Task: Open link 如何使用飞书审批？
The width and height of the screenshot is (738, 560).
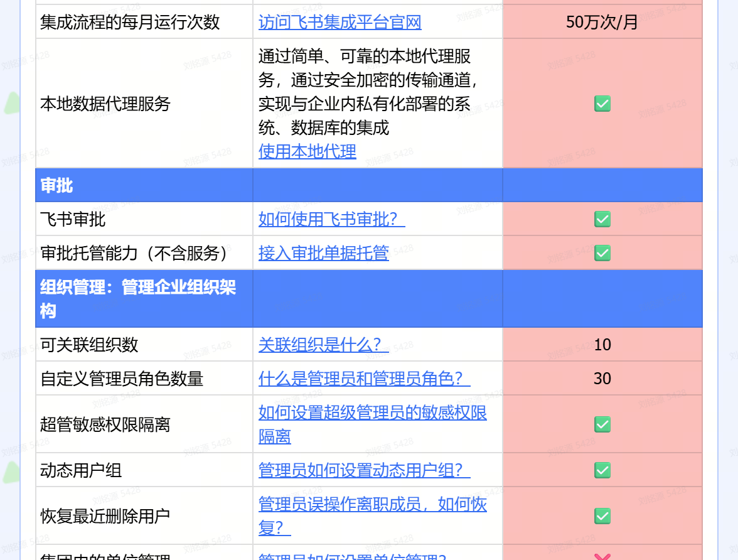Action: [332, 219]
